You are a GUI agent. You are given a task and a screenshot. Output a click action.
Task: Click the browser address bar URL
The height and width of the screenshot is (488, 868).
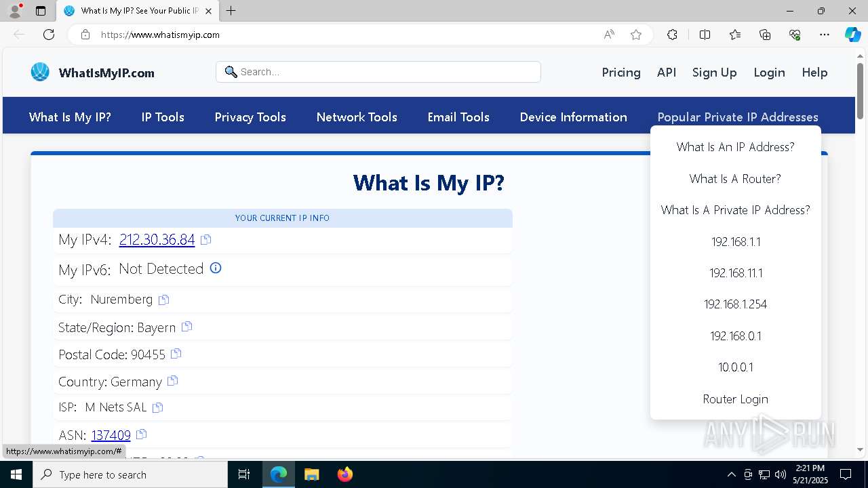[160, 35]
